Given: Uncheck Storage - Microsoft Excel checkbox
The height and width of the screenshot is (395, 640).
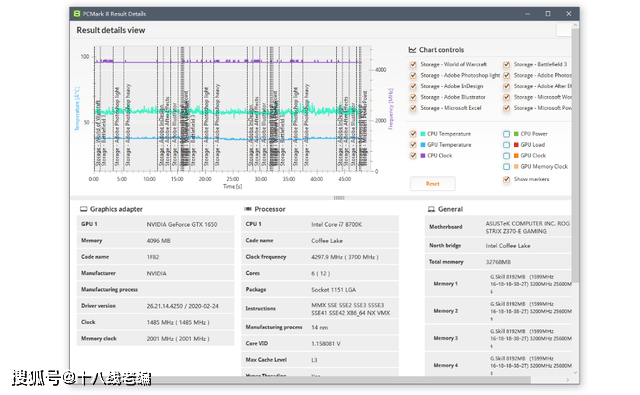Looking at the screenshot, I should pos(413,108).
